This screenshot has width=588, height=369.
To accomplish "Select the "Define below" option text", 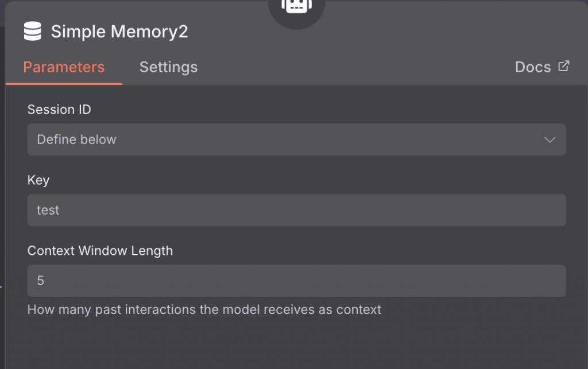I will click(76, 139).
